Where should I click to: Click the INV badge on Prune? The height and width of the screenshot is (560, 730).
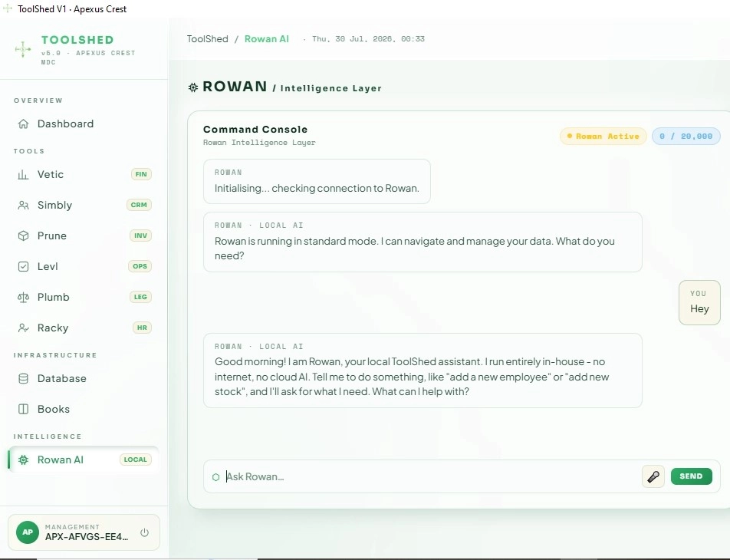point(140,236)
